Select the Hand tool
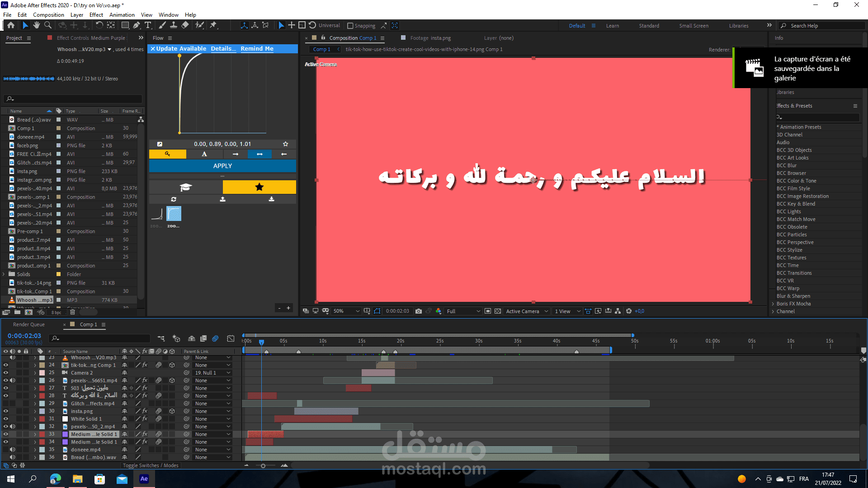Viewport: 868px width, 488px height. tap(37, 25)
